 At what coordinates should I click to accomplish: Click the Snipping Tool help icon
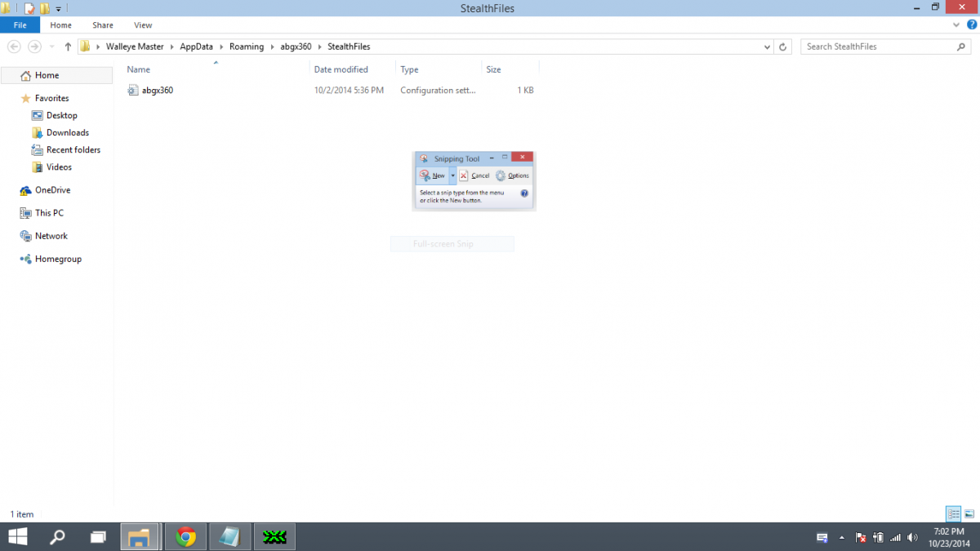(x=524, y=193)
